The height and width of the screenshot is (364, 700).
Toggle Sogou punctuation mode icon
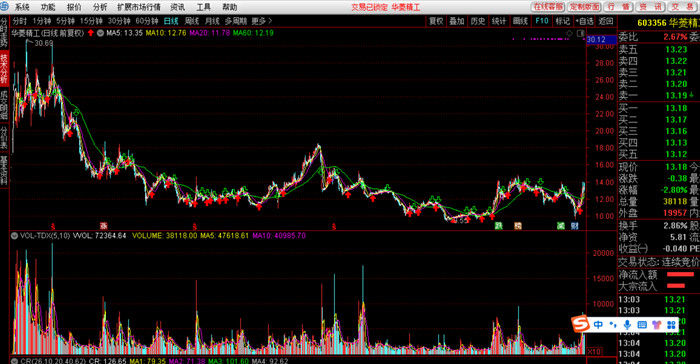pyautogui.click(x=613, y=325)
